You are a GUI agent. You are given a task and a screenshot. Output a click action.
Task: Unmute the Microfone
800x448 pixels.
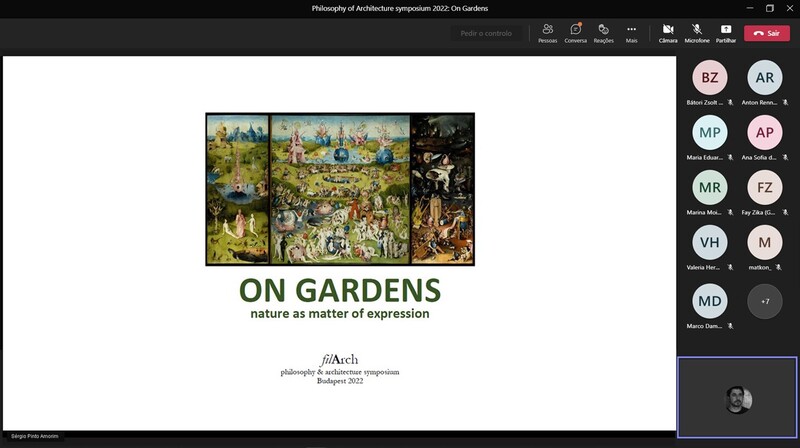(697, 33)
